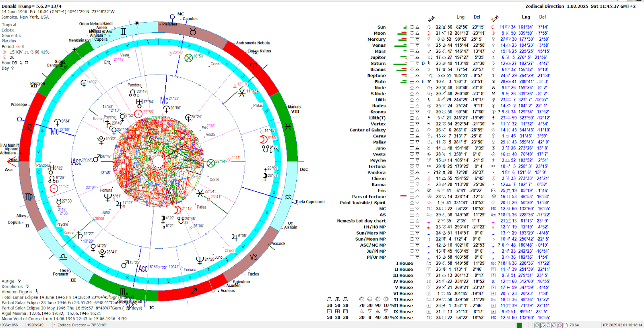The image size is (644, 328).
Task: Click the 'Almuten Figuris' label
Action: tap(17, 292)
